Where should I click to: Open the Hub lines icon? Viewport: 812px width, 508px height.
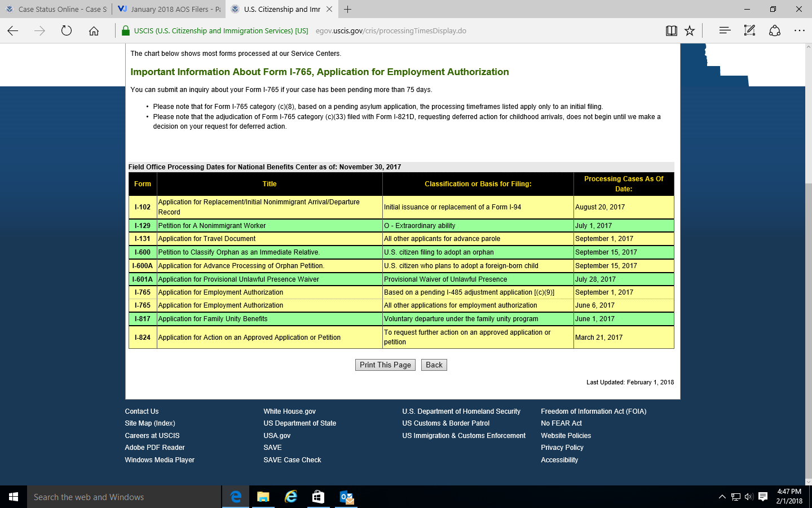[x=725, y=31]
